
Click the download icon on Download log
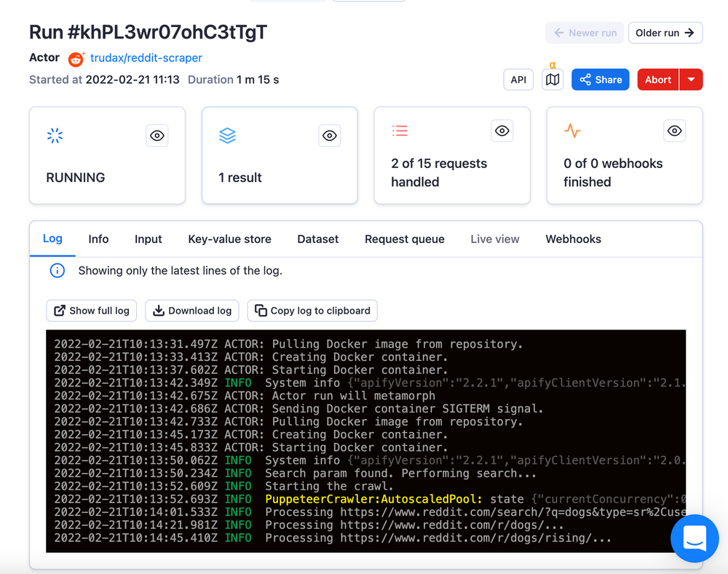pos(159,311)
